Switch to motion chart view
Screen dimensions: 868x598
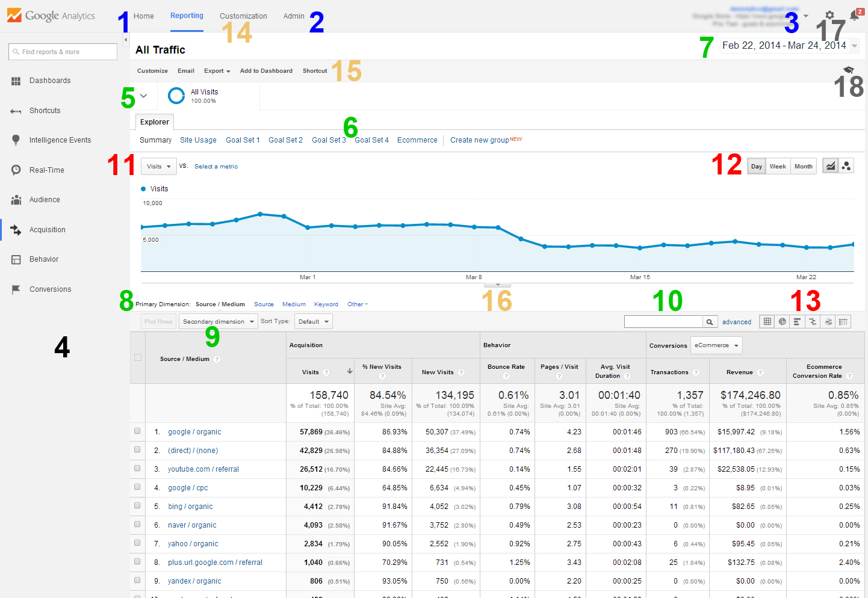[846, 167]
